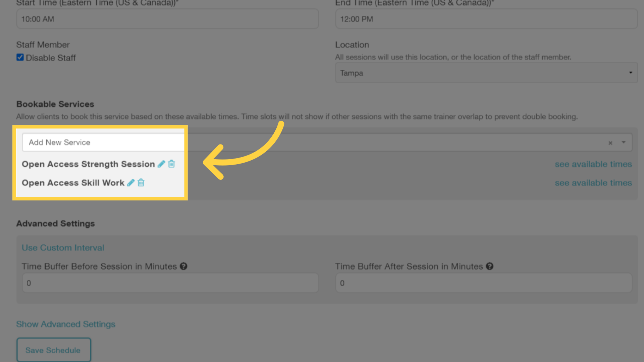Screen dimensions: 644x362
Task: Click the delete trash icon for Open Access Strength Session
Action: coord(172,164)
